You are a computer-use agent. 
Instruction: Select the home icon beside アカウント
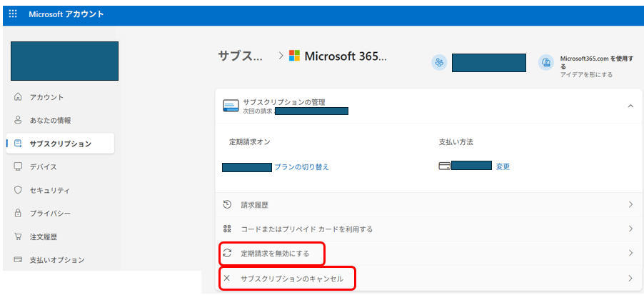(18, 97)
